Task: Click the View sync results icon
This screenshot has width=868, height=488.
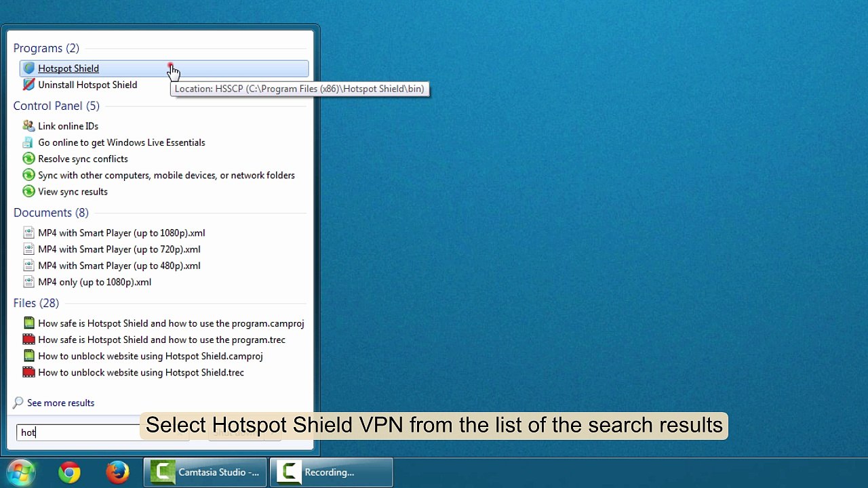Action: click(28, 192)
